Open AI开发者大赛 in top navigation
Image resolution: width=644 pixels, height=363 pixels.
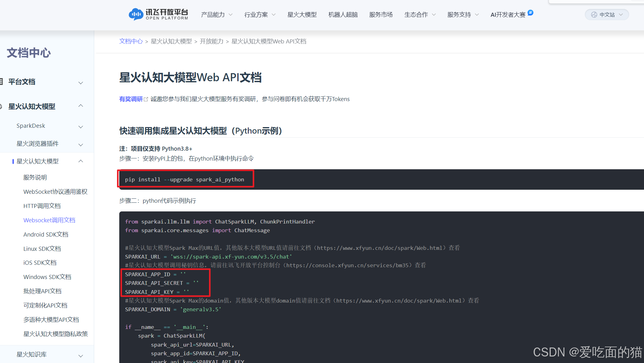[x=508, y=15]
